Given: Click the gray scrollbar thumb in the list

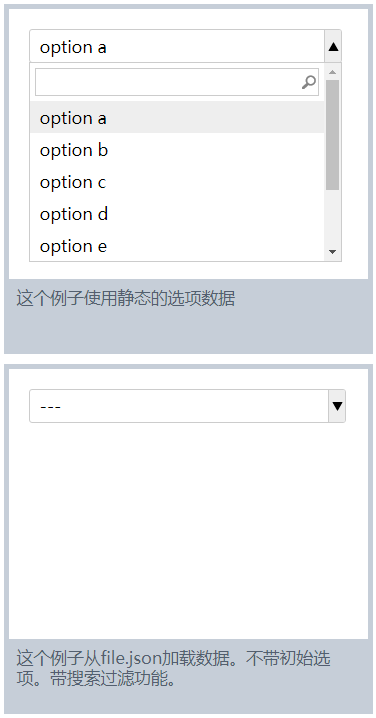Looking at the screenshot, I should coord(332,135).
